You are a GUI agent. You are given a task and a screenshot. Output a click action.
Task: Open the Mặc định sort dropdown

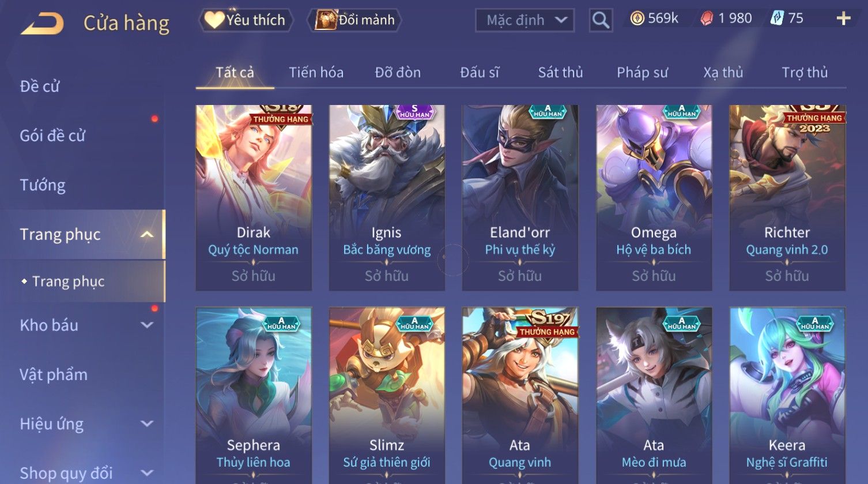click(x=524, y=21)
